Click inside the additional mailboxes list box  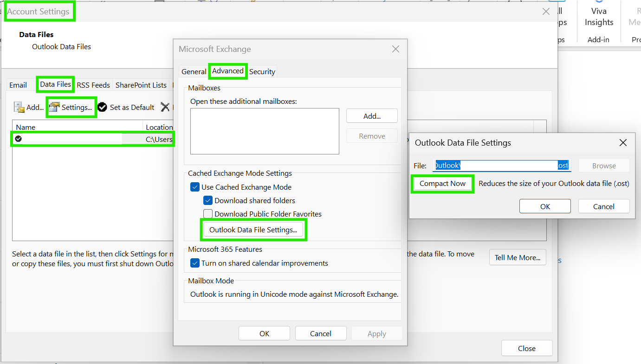(x=265, y=131)
